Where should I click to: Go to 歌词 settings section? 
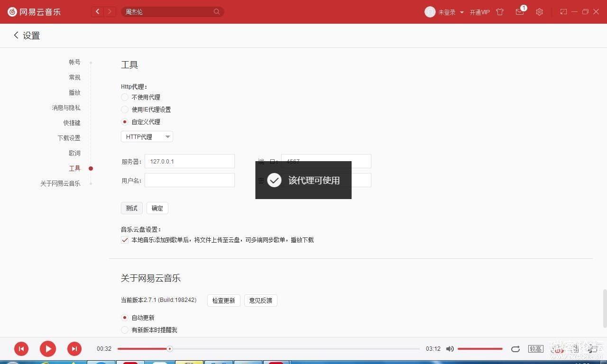click(x=74, y=153)
